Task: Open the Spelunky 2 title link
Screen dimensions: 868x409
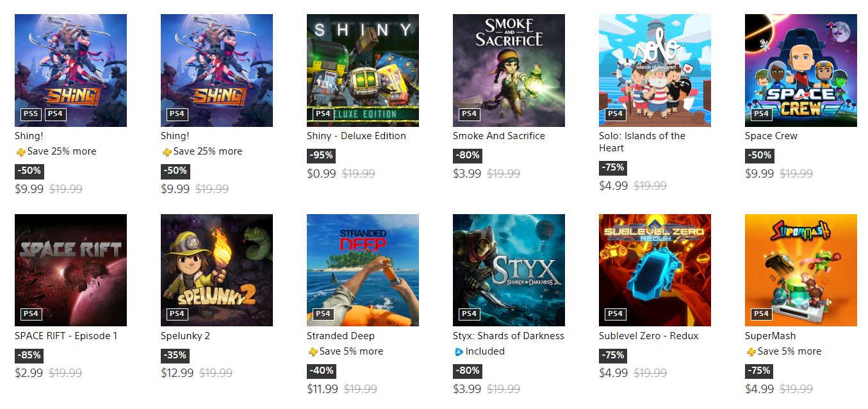Action: point(185,336)
